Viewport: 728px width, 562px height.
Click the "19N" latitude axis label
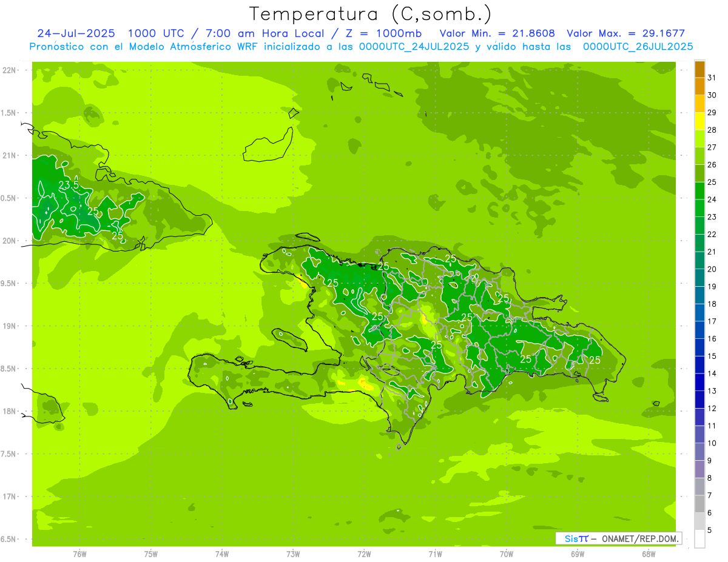tap(10, 326)
